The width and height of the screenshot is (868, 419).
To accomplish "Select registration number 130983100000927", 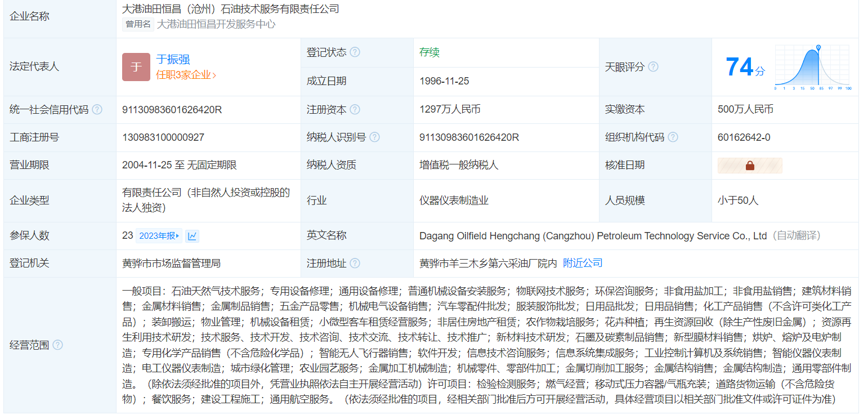I will [x=163, y=137].
